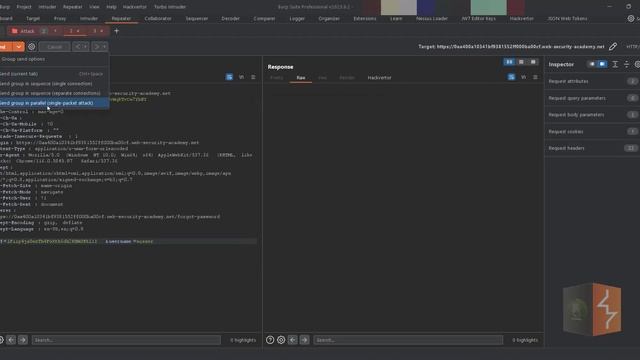Expand Request body parameters section

[593, 115]
